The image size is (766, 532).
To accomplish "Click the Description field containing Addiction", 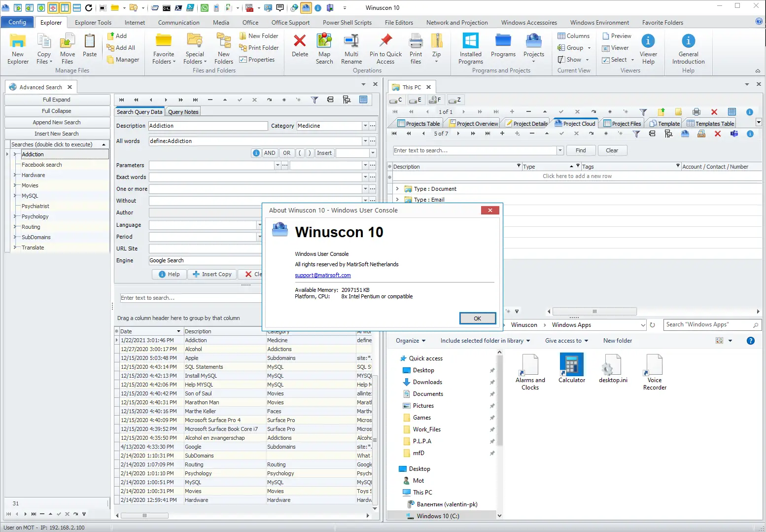I will (208, 126).
